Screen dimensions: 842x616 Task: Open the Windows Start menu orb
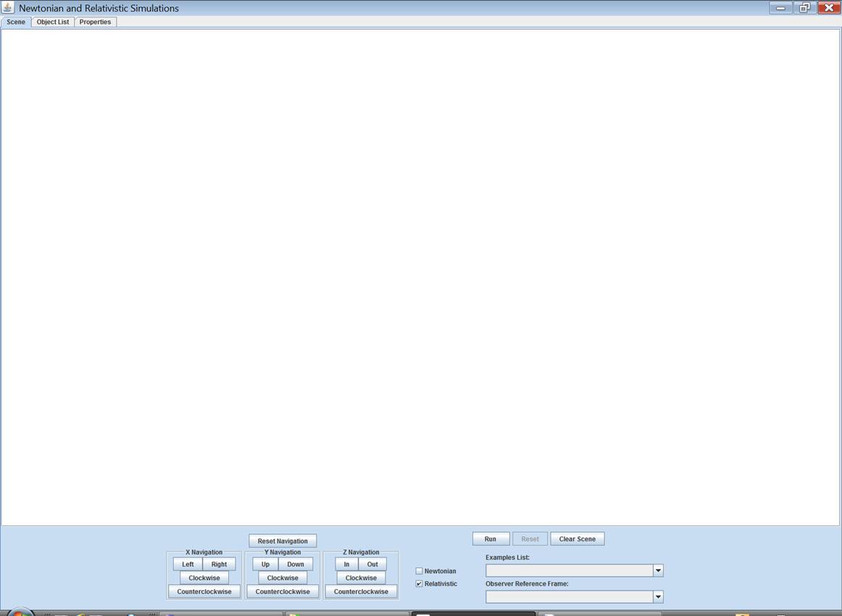[x=20, y=613]
